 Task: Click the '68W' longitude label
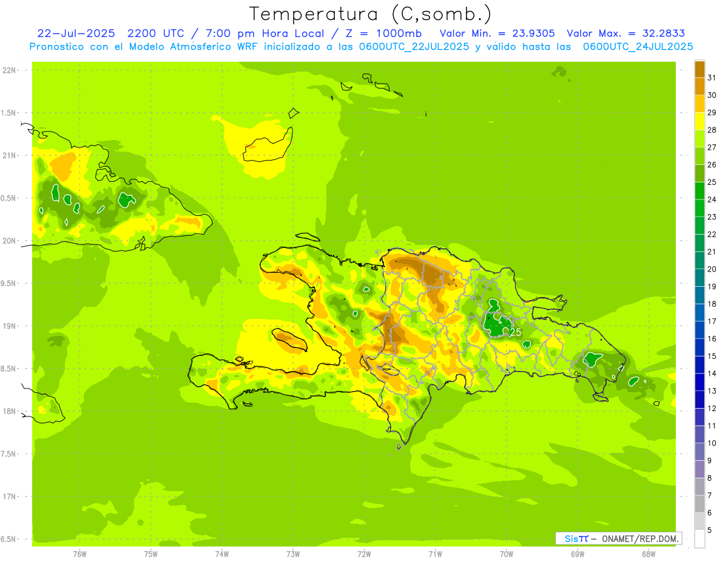point(649,554)
